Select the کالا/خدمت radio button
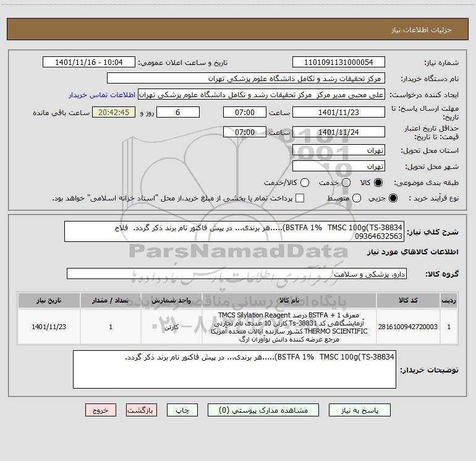Viewport: 476px width, 461px height. coord(305,183)
